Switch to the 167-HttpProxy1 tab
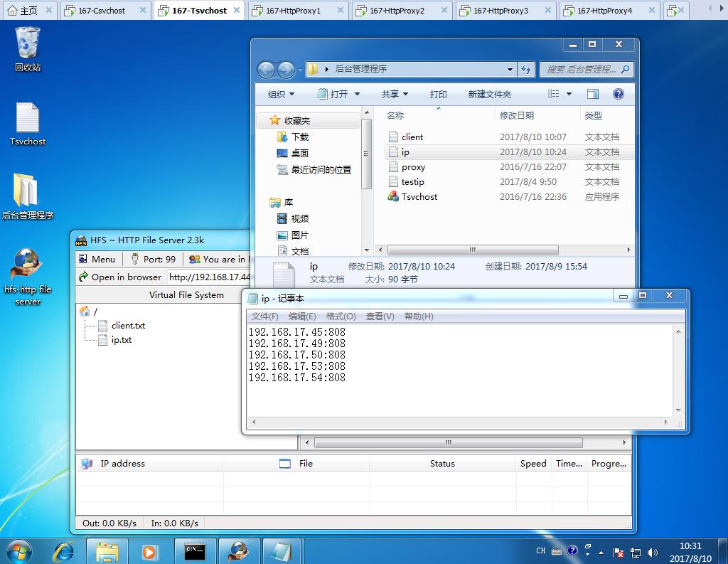The width and height of the screenshot is (728, 564). point(293,11)
